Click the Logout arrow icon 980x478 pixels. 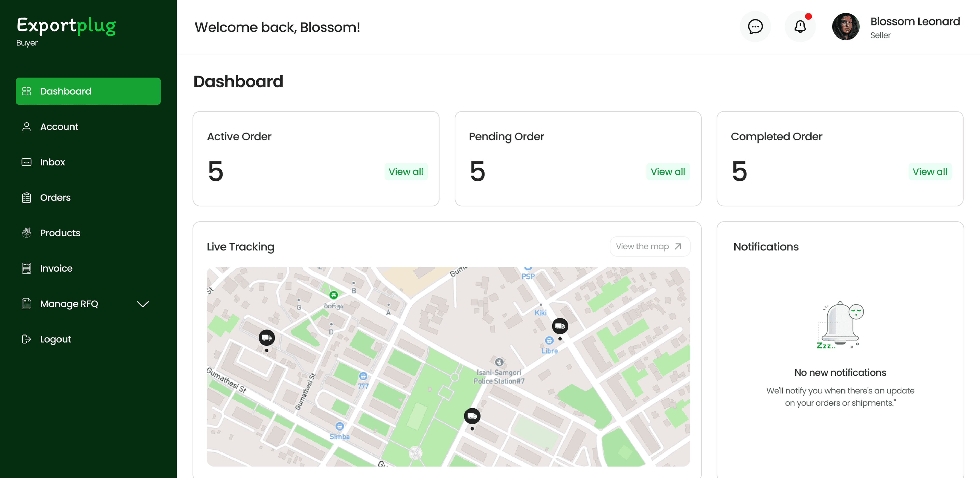[x=27, y=339]
